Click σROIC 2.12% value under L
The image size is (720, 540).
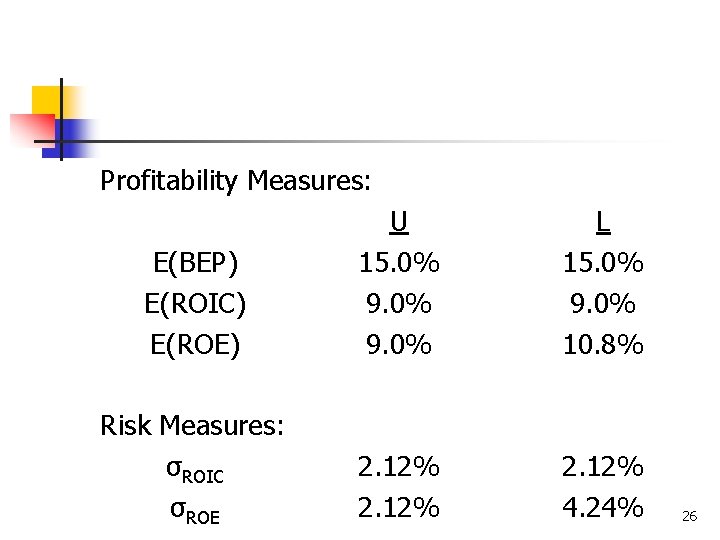602,467
